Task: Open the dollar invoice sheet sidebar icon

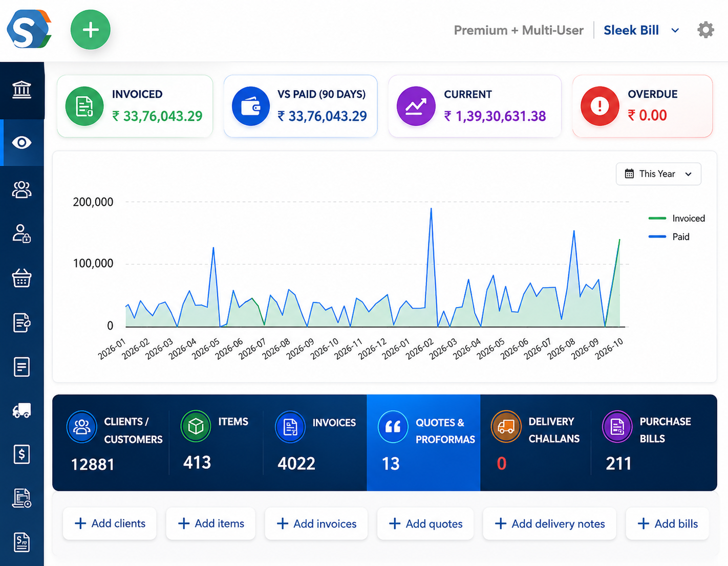Action: [22, 542]
